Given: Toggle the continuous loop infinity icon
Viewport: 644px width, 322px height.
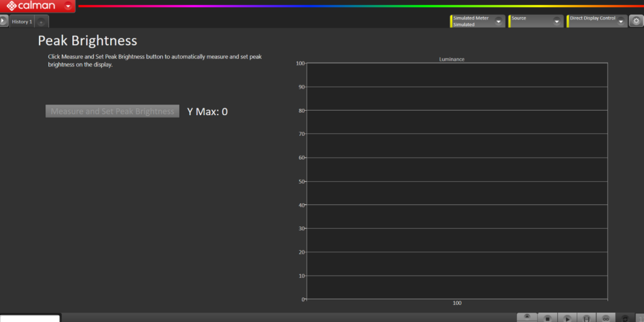Looking at the screenshot, I should (606, 318).
